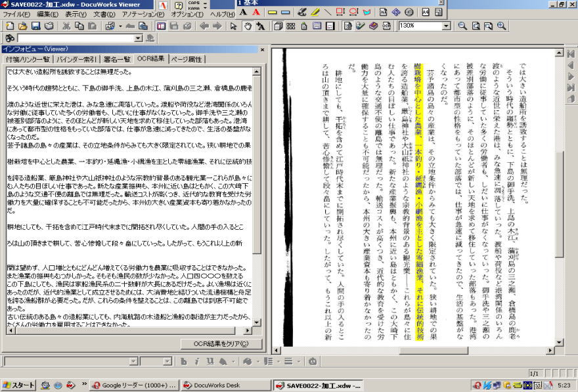This screenshot has height=392, width=578.
Task: Select the hand pan tool
Action: coord(248,26)
